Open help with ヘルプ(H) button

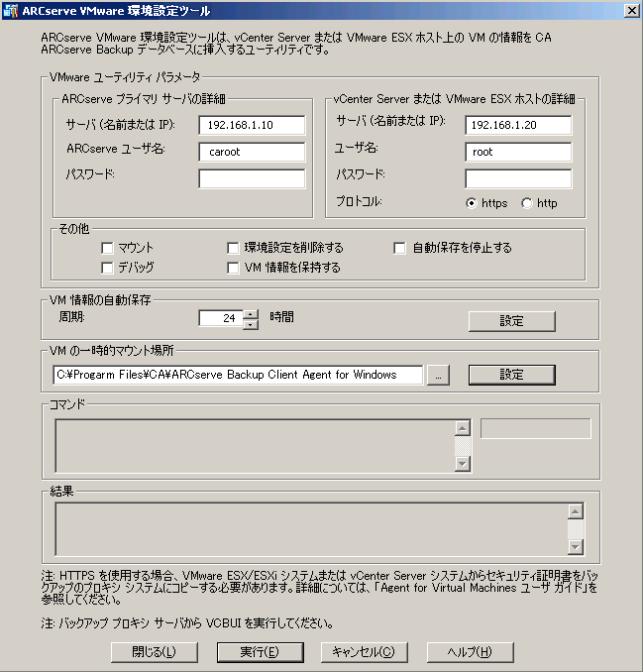(470, 652)
